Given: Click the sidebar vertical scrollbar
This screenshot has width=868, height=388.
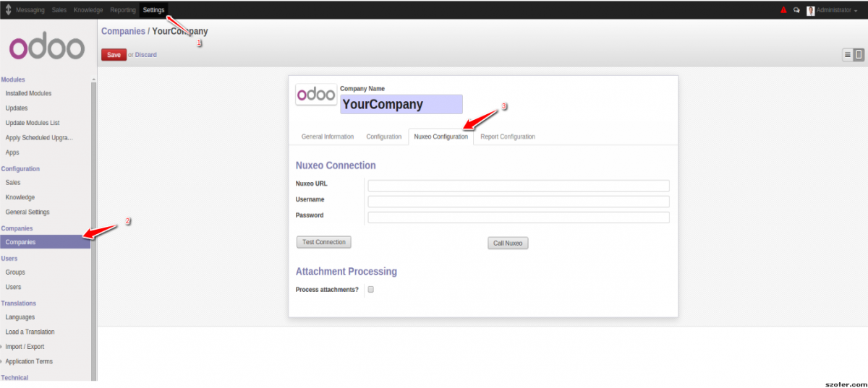Looking at the screenshot, I should 93,230.
